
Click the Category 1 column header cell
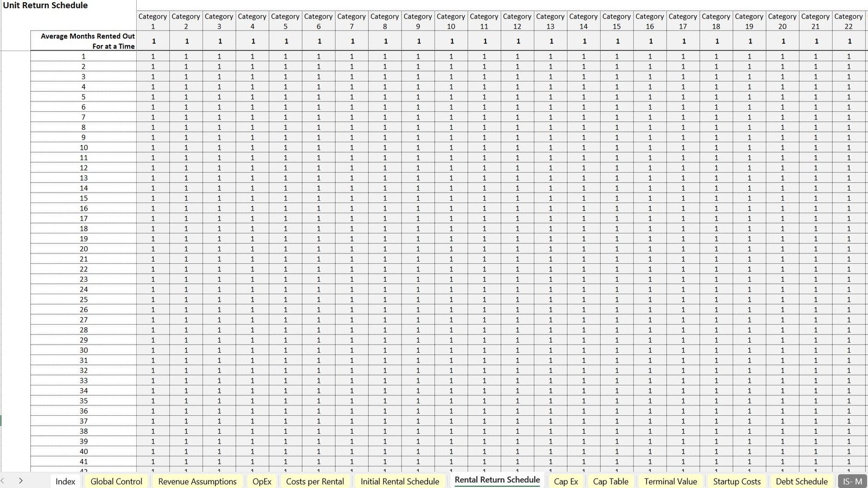point(153,21)
